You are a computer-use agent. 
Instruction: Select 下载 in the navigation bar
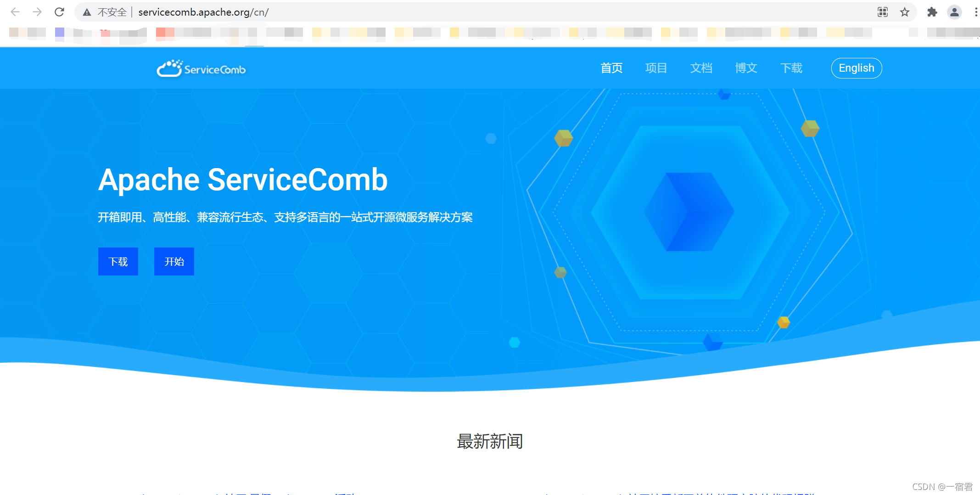[791, 68]
